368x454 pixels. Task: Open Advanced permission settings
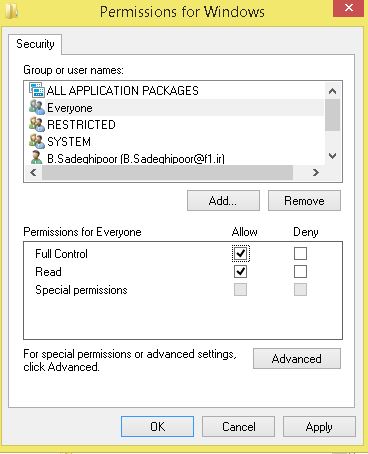click(297, 359)
